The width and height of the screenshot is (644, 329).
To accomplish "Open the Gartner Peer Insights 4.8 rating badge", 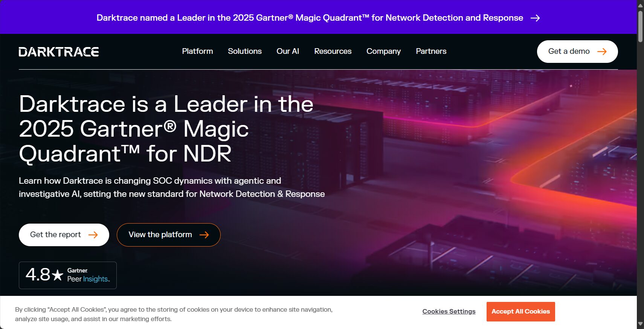I will pyautogui.click(x=68, y=275).
